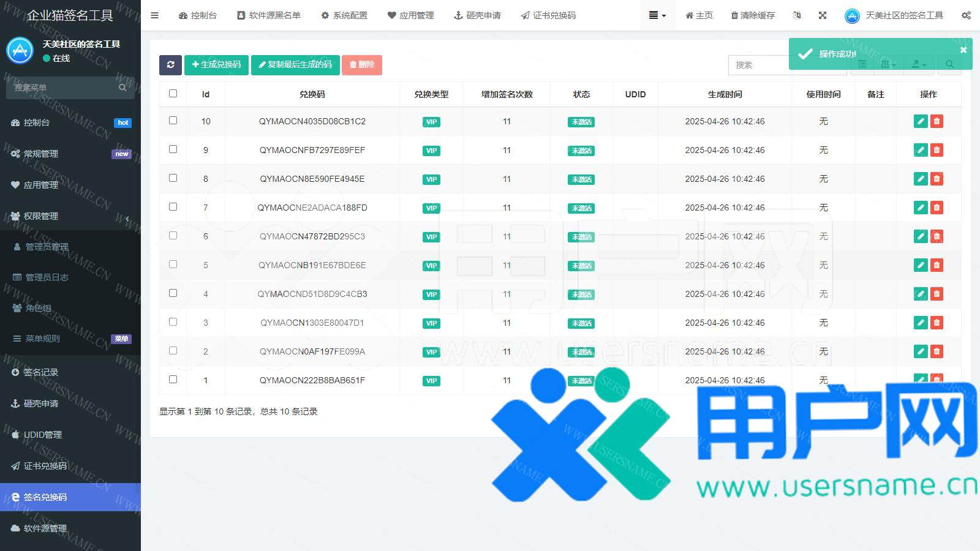The image size is (980, 551).
Task: Open the 天美社区的签名工具 user menu
Action: point(894,15)
